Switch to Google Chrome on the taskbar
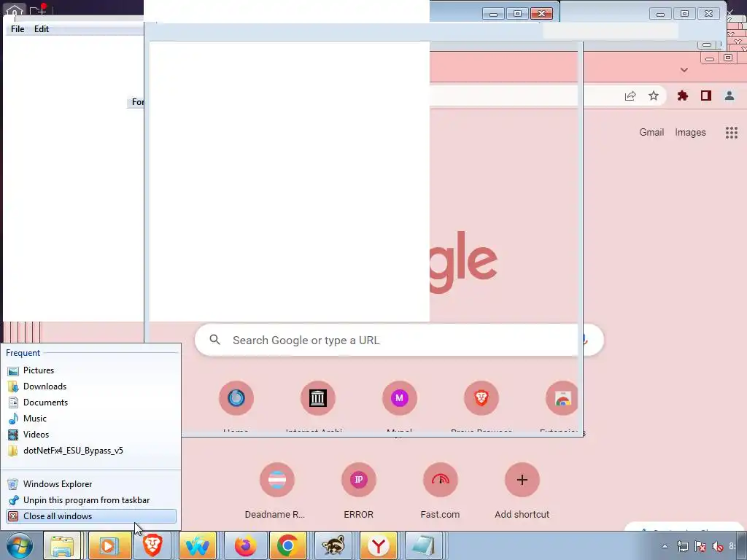Screen dimensions: 747x560 (287, 545)
